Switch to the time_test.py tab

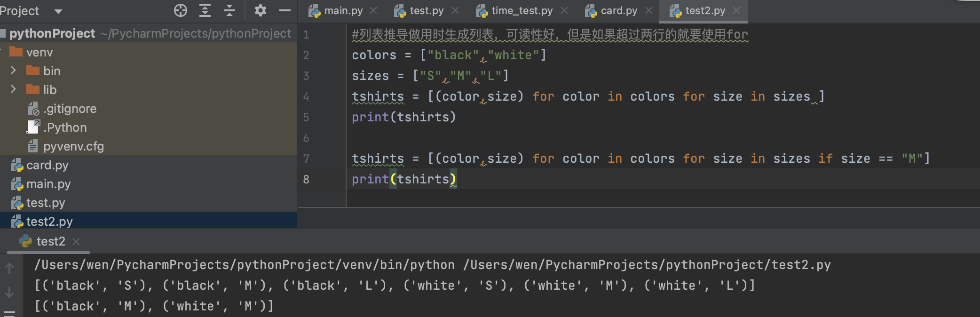[x=522, y=10]
